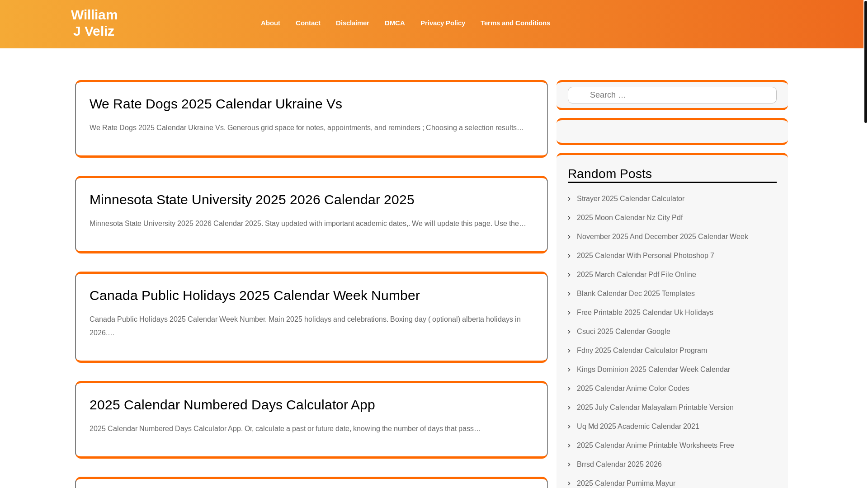Focus the Search input field

pyautogui.click(x=672, y=95)
